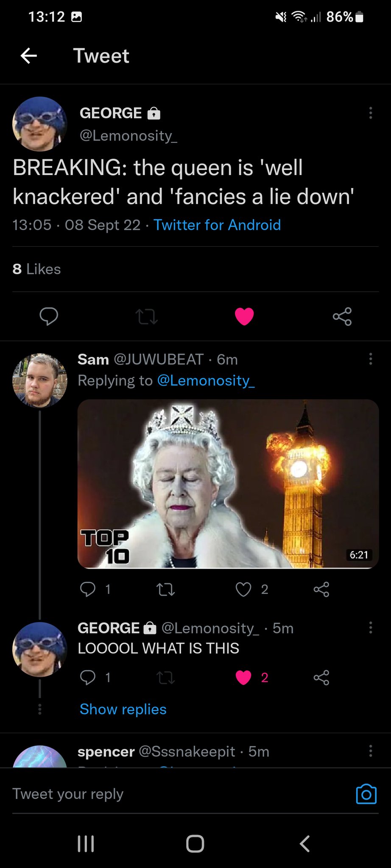This screenshot has height=868, width=391.
Task: Open Sam's profile picture
Action: click(40, 381)
